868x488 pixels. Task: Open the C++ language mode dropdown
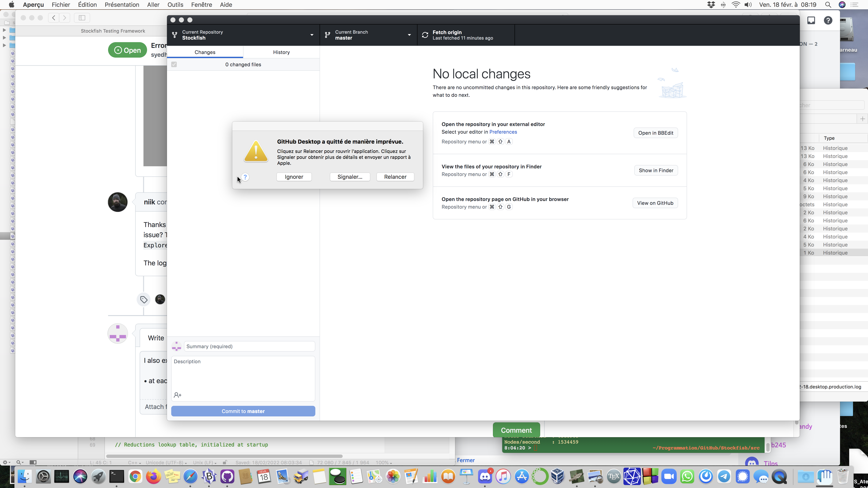point(134,462)
